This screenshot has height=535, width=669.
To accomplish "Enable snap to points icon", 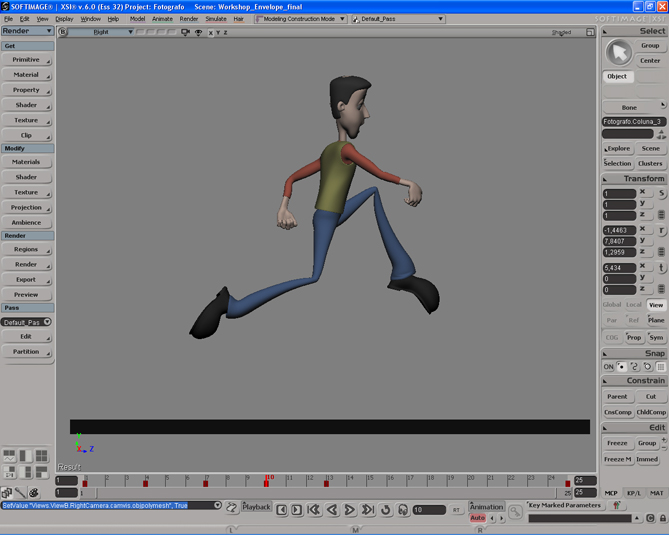I will [621, 367].
